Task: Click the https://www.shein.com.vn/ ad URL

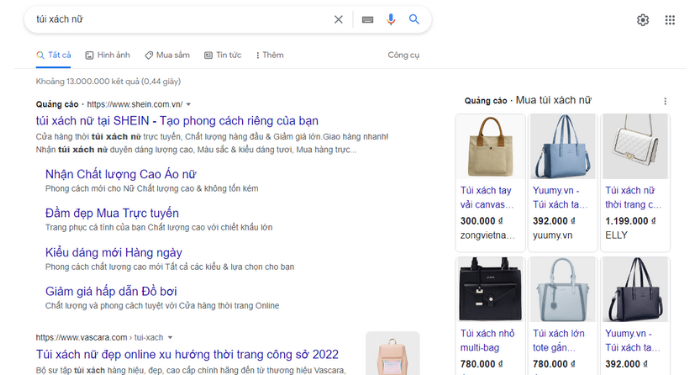Action: click(x=134, y=104)
